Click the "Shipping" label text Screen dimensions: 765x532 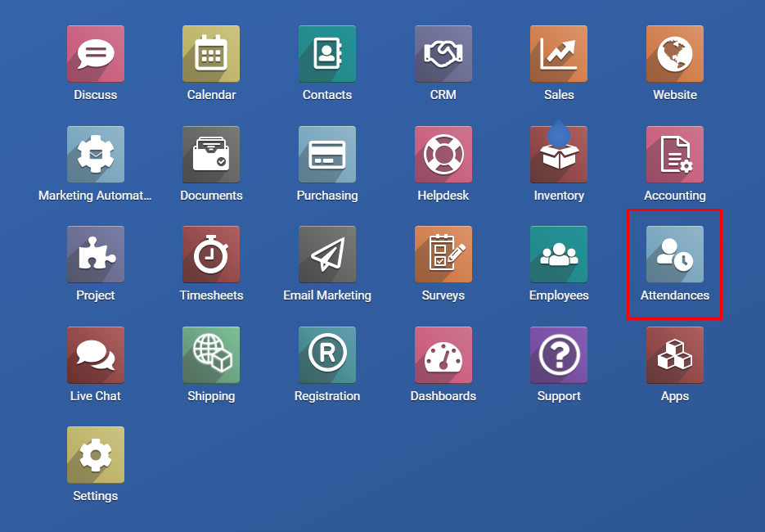[x=211, y=396]
